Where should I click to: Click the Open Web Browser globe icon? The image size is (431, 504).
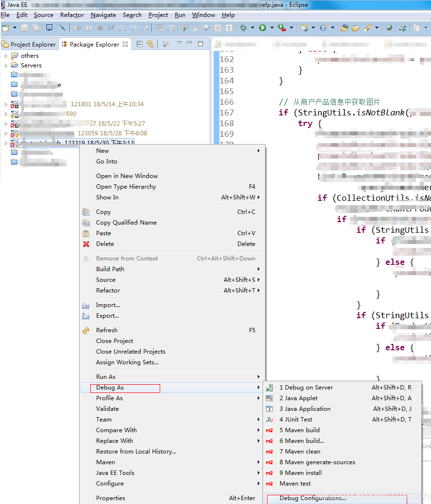pyautogui.click(x=389, y=28)
